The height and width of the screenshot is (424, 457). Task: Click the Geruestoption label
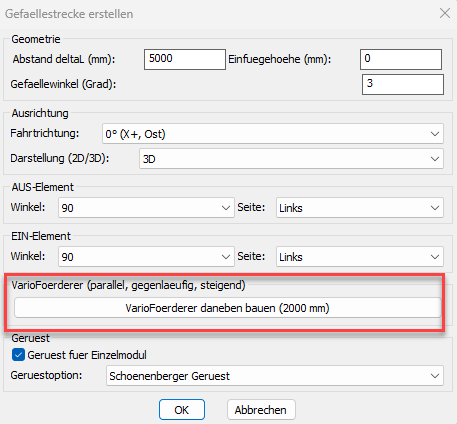coord(46,375)
